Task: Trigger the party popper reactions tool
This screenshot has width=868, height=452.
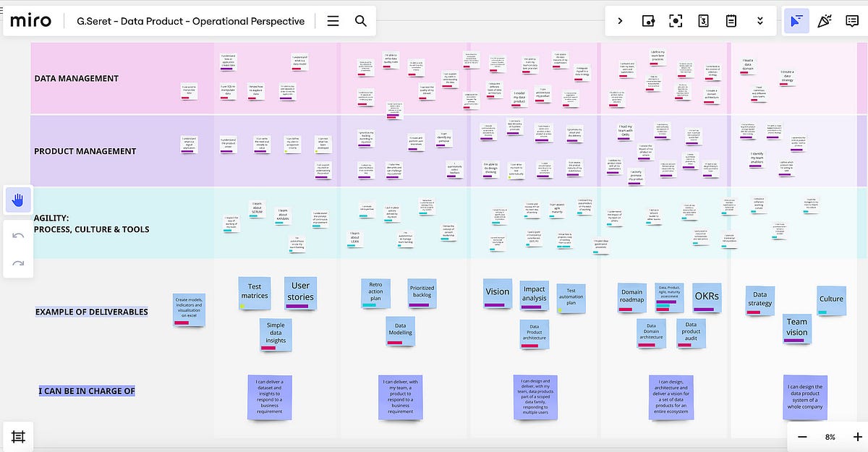Action: [x=825, y=21]
